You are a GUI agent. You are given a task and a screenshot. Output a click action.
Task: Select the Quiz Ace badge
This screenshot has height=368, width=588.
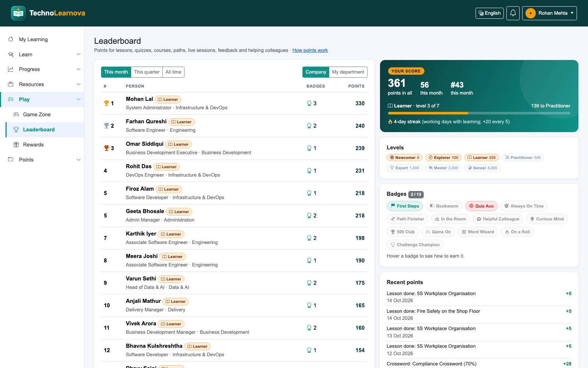(x=481, y=206)
